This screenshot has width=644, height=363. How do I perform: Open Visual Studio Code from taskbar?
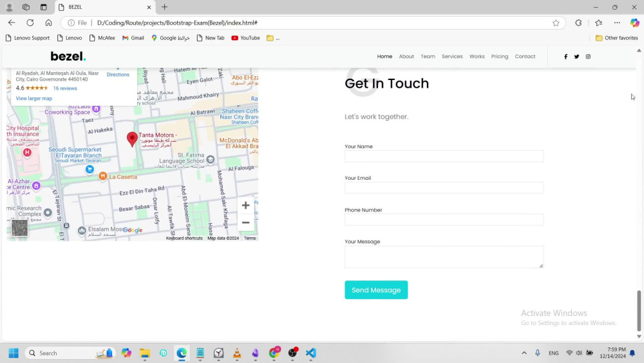point(311,353)
